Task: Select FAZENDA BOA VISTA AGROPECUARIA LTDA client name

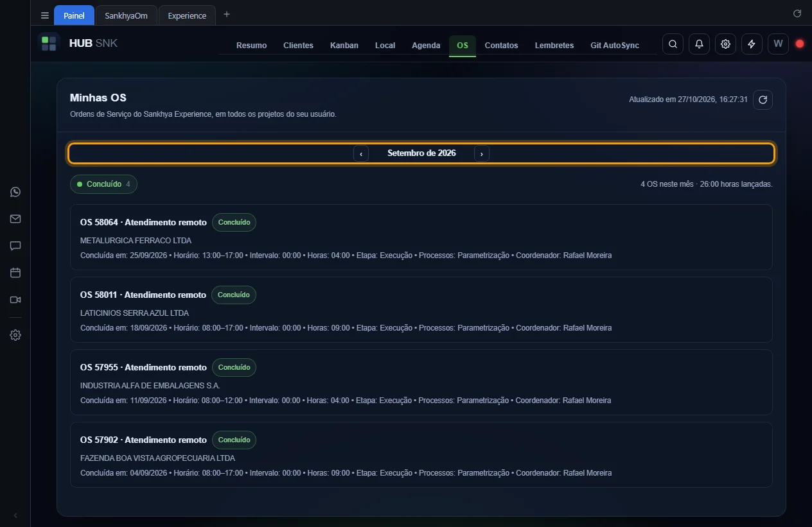Action: (157, 458)
